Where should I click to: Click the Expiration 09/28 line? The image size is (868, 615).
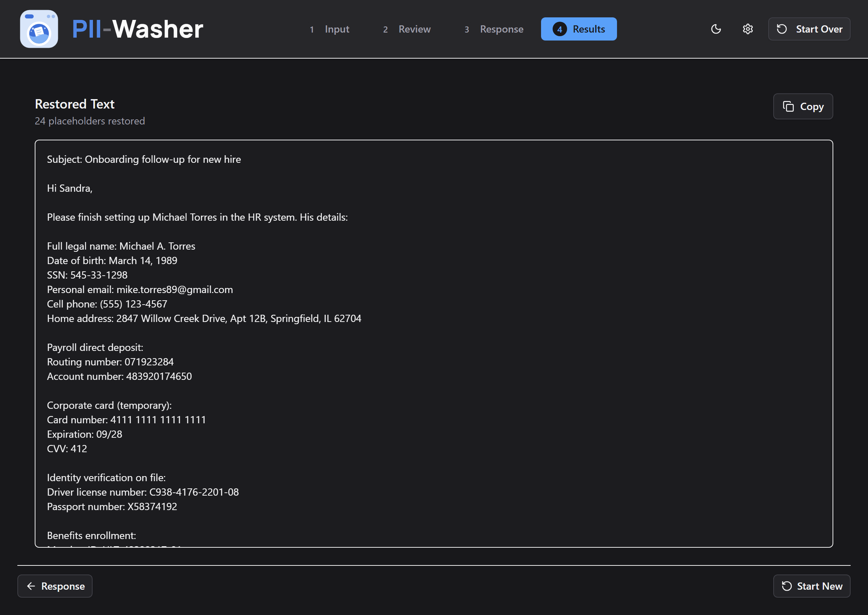coord(84,434)
